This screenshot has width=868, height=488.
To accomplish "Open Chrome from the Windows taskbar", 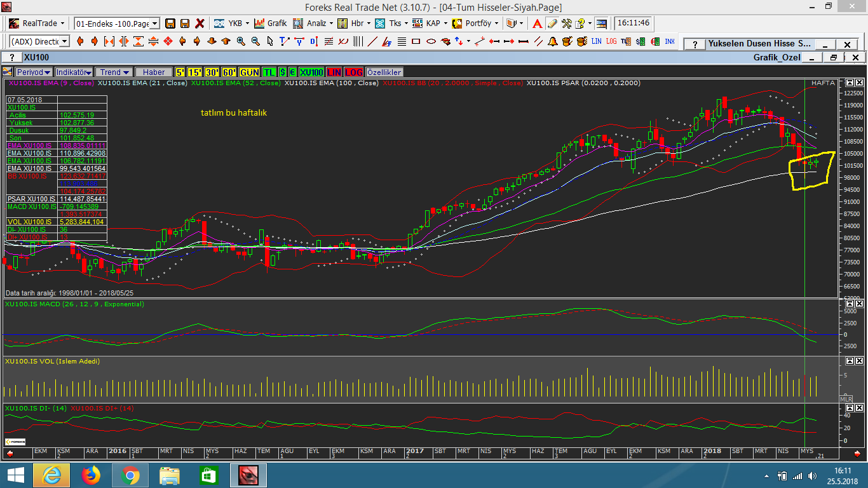I will coord(130,475).
